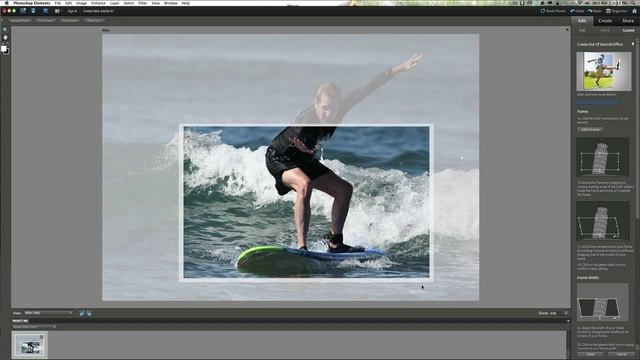Click the Cancel button in Guided panel
This screenshot has width=640, height=360.
point(621,354)
